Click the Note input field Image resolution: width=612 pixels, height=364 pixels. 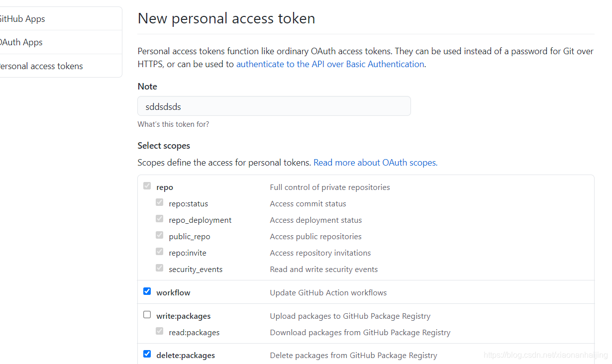(274, 106)
